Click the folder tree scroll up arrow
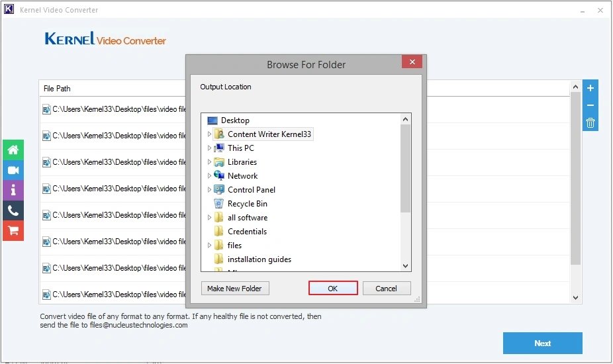Screen dimensions: 613x364 coord(405,119)
